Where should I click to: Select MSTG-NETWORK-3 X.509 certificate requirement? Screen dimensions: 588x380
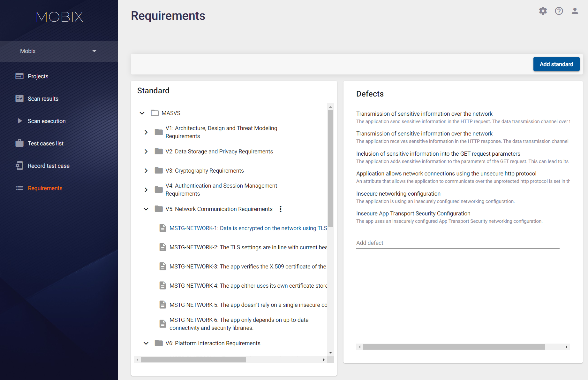[x=248, y=267]
